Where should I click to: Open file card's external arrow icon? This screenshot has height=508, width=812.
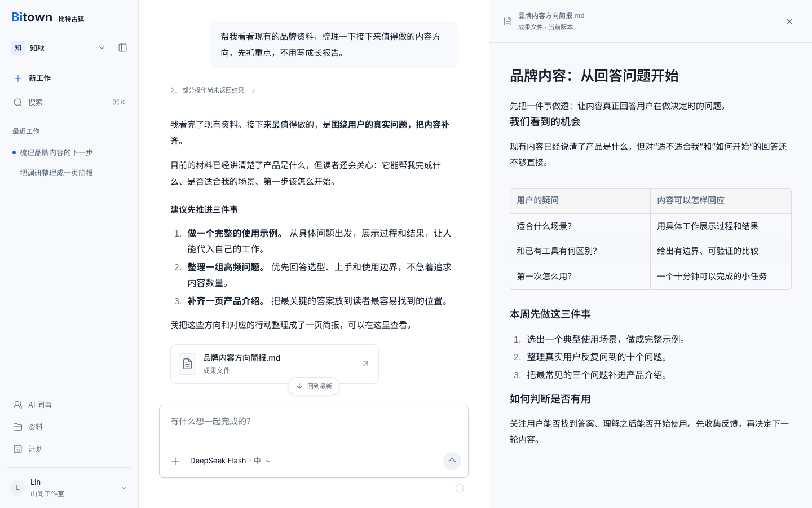click(x=365, y=364)
